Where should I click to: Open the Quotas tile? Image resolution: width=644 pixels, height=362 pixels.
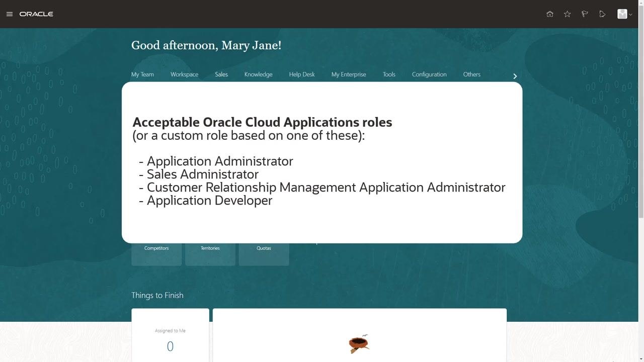pyautogui.click(x=264, y=254)
